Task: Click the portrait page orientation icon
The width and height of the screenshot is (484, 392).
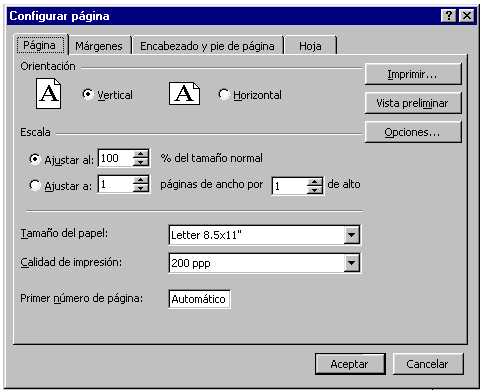Action: point(49,94)
